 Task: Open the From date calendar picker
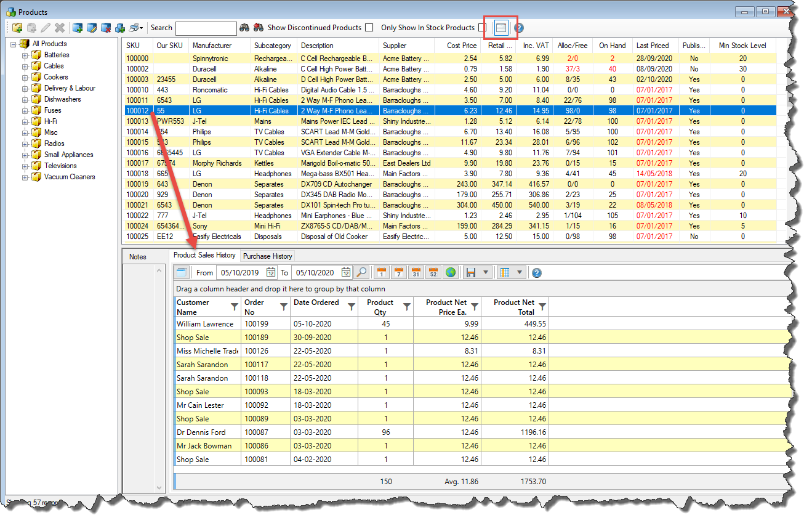(271, 272)
